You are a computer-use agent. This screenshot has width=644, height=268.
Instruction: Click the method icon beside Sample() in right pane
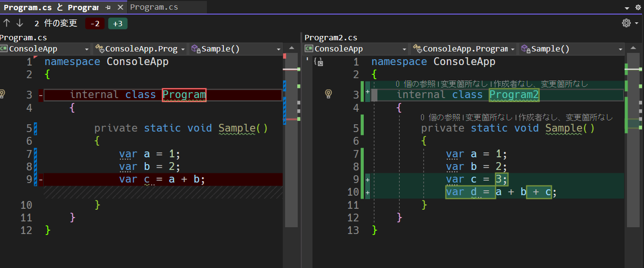[525, 49]
